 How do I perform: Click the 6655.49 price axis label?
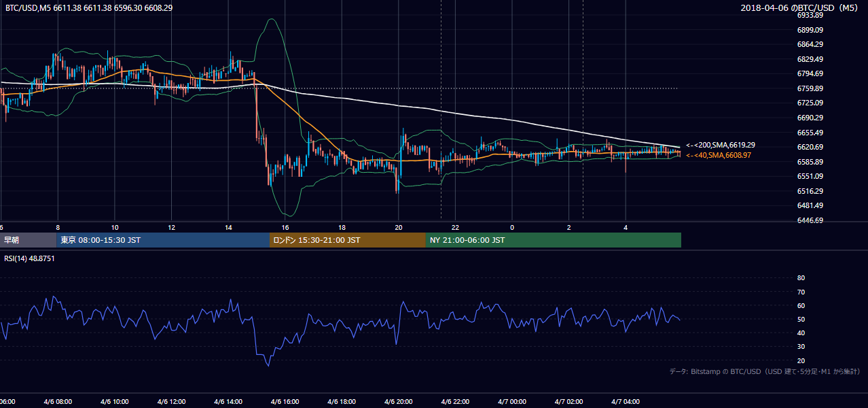click(810, 133)
